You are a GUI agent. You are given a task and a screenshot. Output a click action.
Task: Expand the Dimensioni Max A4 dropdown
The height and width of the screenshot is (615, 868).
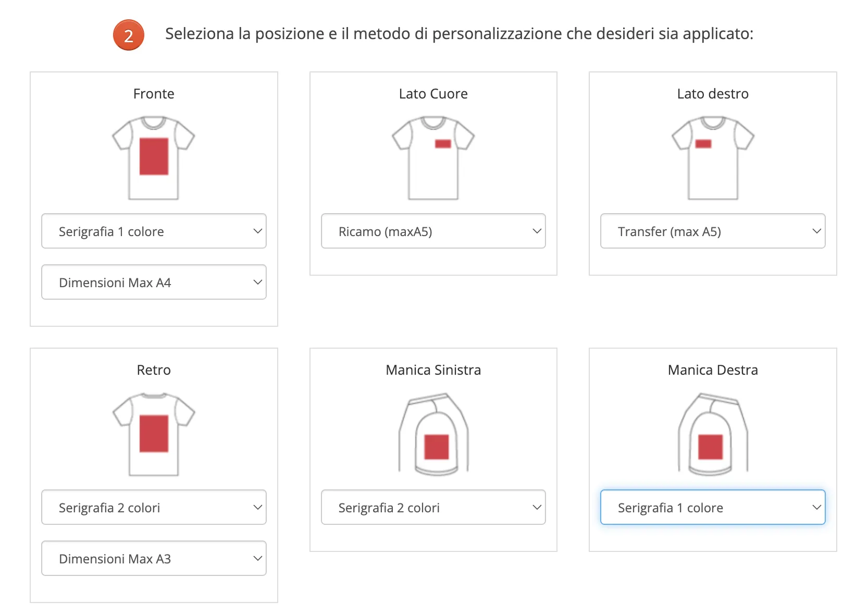[154, 282]
